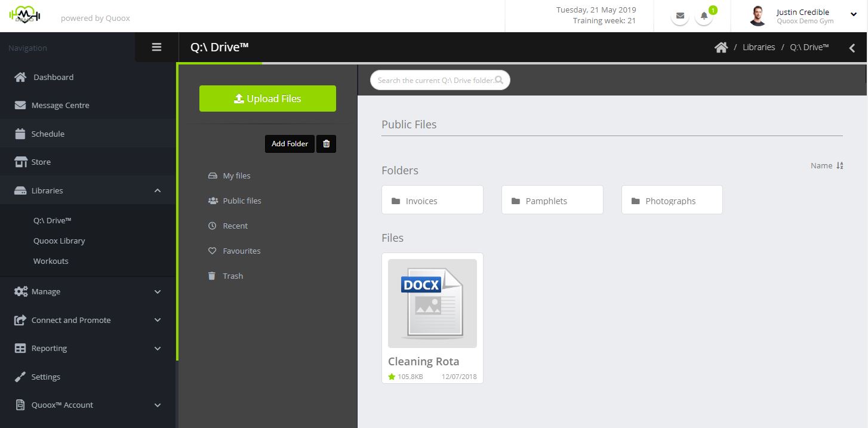Open the Cleaning Rota DOCX thumbnail
The image size is (868, 428).
tap(432, 303)
